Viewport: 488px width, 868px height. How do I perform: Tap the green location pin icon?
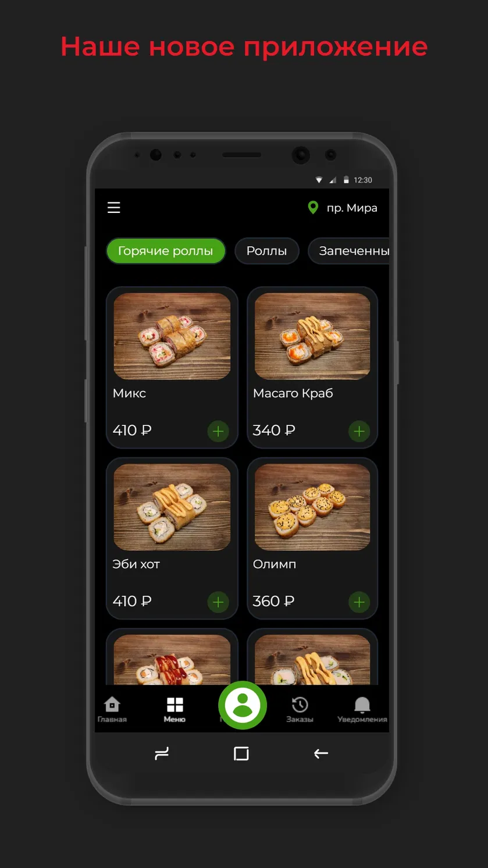pos(313,208)
